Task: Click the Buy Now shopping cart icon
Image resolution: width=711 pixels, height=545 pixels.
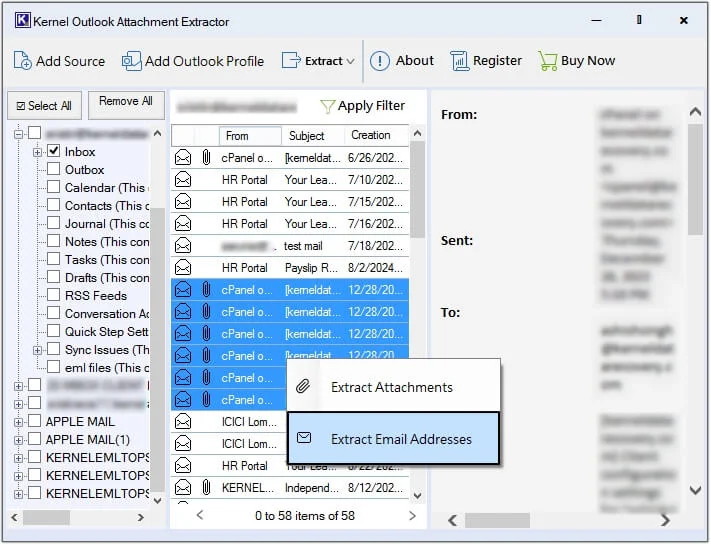Action: [x=548, y=61]
